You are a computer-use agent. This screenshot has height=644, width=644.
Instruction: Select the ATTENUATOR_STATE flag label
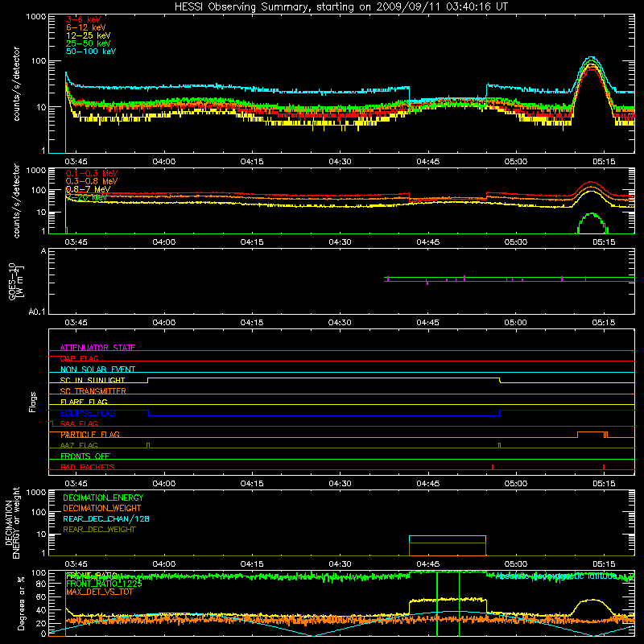click(97, 348)
